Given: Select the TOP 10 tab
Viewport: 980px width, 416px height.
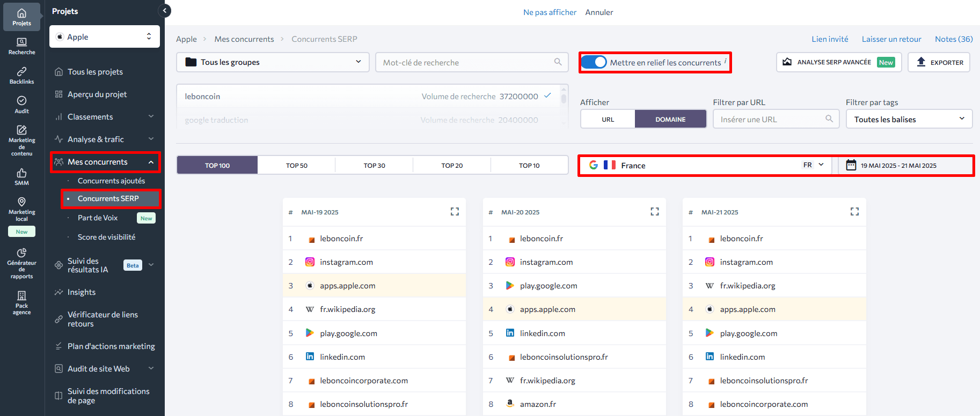Looking at the screenshot, I should (x=529, y=165).
